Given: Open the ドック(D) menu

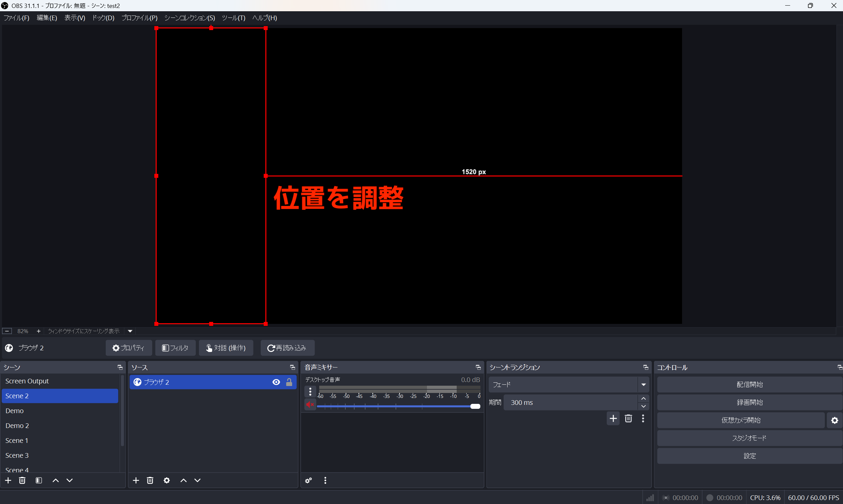Looking at the screenshot, I should [x=103, y=18].
